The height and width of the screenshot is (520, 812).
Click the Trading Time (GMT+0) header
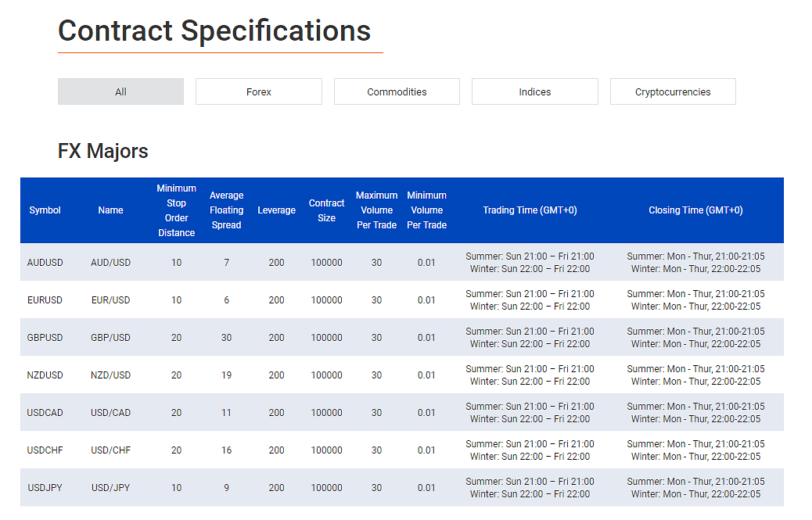(x=530, y=210)
